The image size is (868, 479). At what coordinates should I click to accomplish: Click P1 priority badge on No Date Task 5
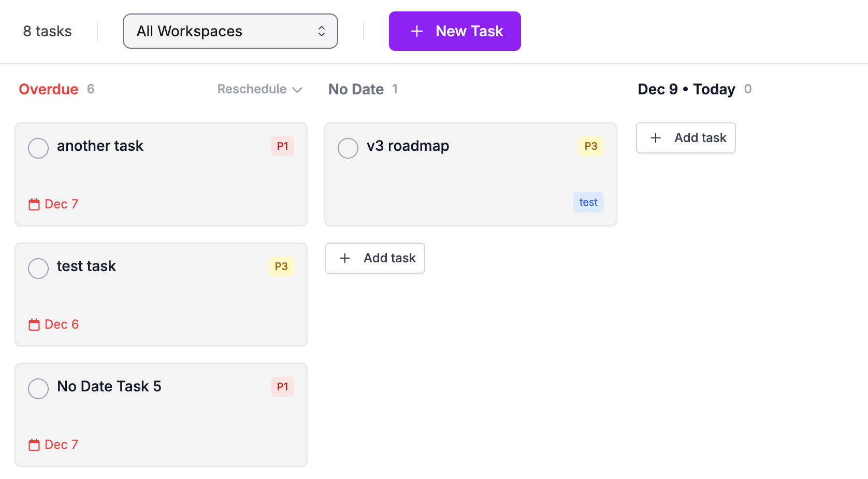pos(282,387)
